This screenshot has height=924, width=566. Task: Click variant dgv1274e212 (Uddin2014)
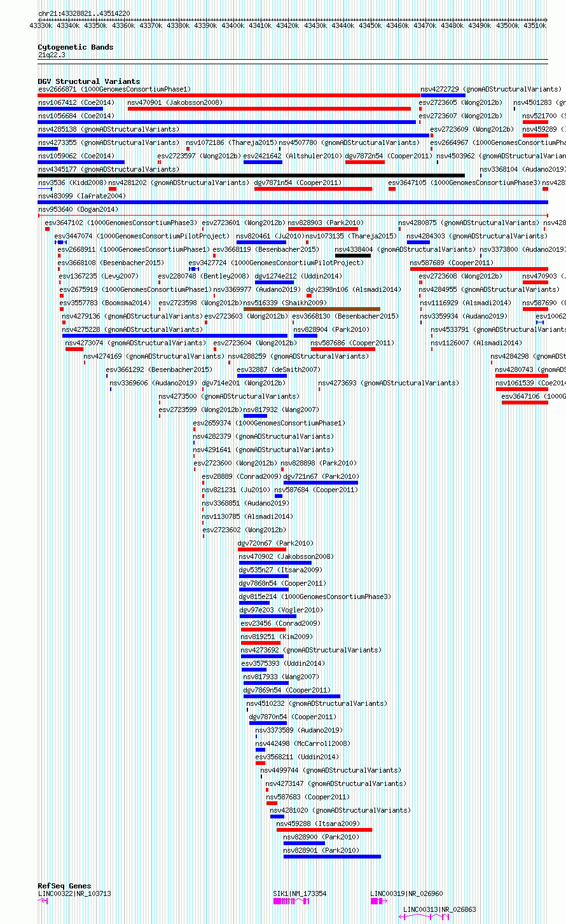tap(298, 276)
